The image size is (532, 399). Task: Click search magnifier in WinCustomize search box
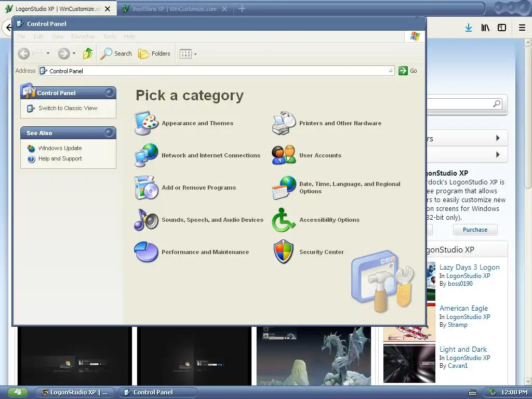[x=497, y=103]
